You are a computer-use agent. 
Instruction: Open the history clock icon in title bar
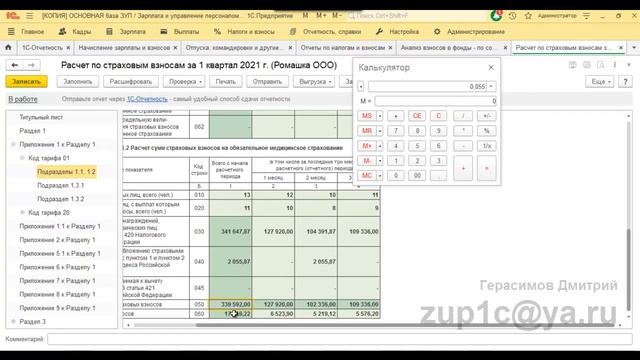[512, 16]
